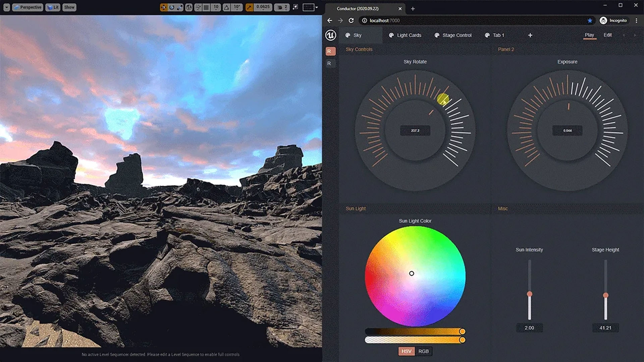Screen dimensions: 644x362
Task: Open the Lit view mode dropdown
Action: (x=53, y=7)
